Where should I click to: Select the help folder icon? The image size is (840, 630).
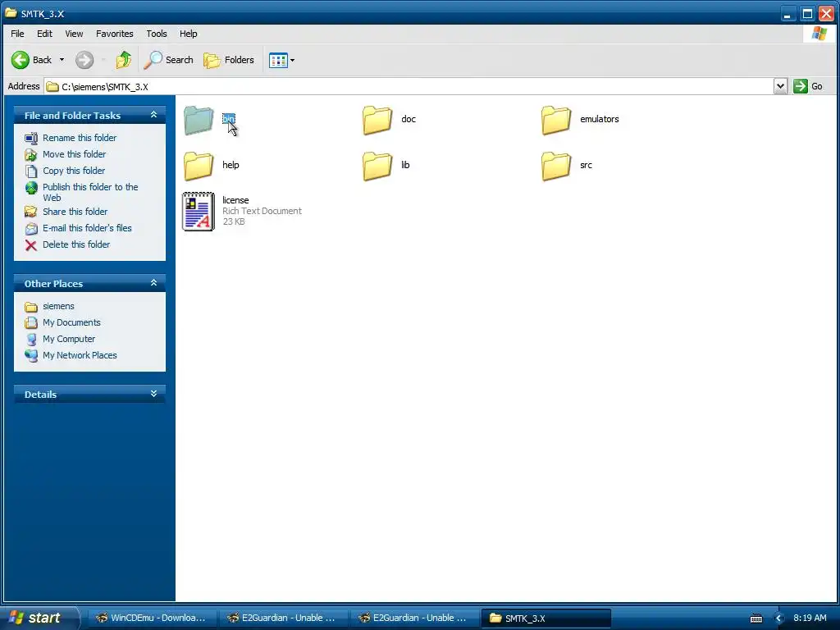pyautogui.click(x=199, y=166)
